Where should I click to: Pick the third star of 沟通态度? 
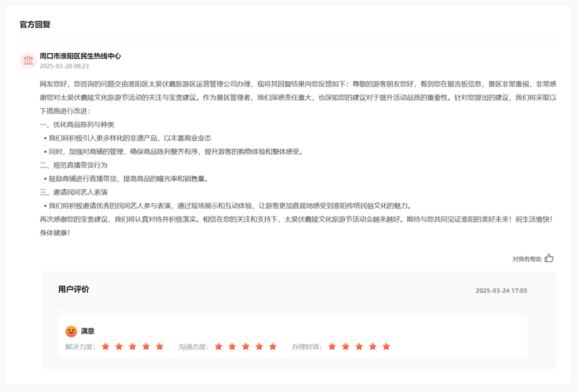tap(245, 347)
